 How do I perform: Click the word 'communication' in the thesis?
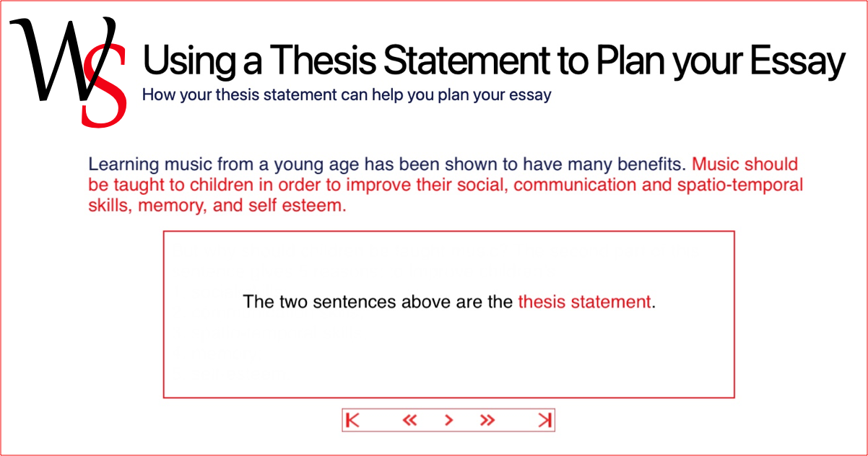[x=573, y=185]
